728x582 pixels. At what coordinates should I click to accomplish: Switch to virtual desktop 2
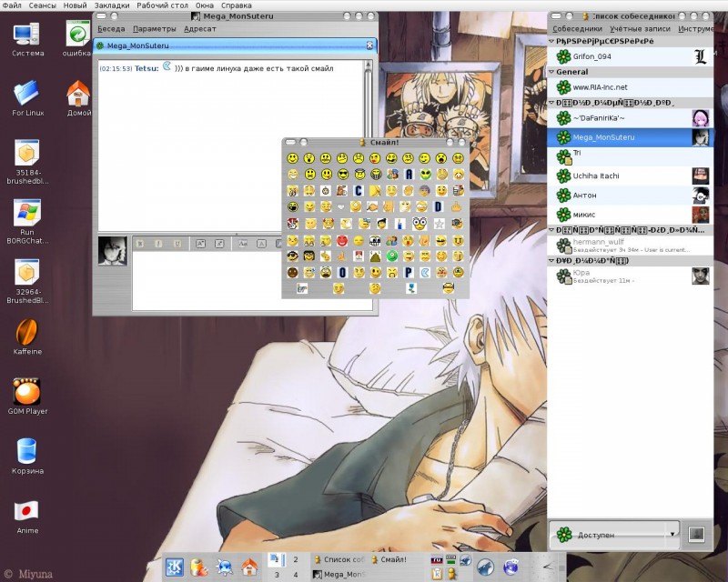[296, 560]
